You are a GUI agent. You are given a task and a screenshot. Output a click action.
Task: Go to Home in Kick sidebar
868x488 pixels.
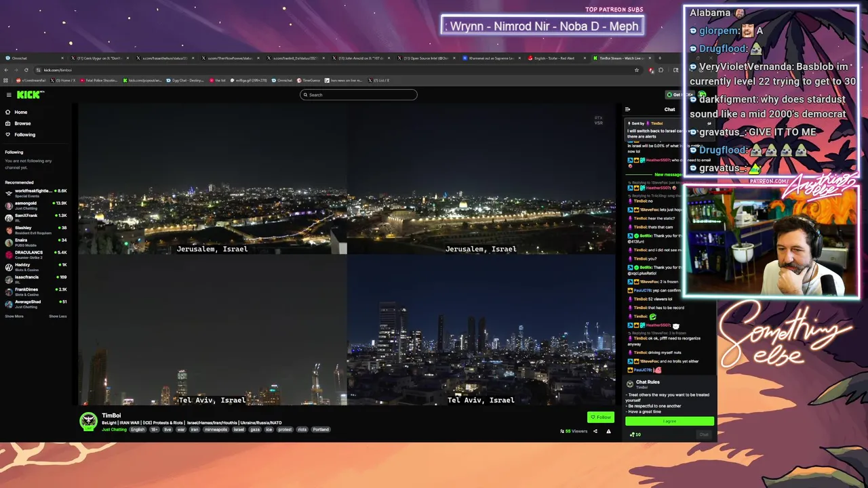click(16, 112)
